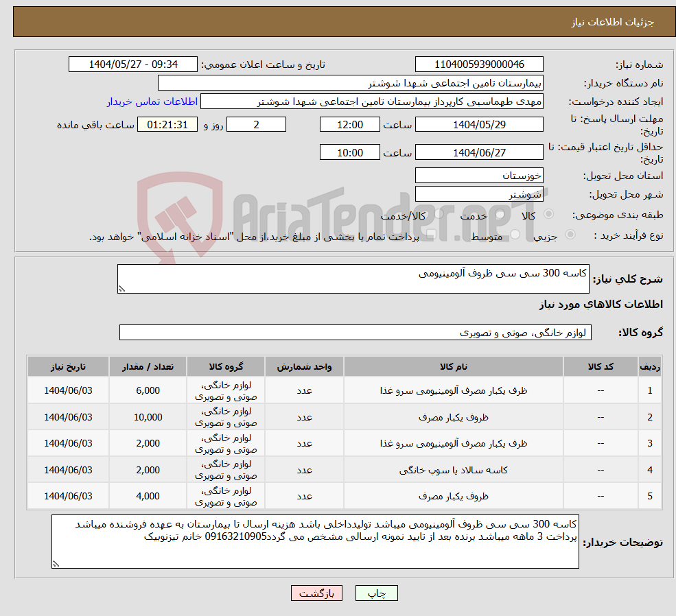Select the کالا/خدمت radio button
Image resolution: width=676 pixels, height=616 pixels.
coord(439,213)
